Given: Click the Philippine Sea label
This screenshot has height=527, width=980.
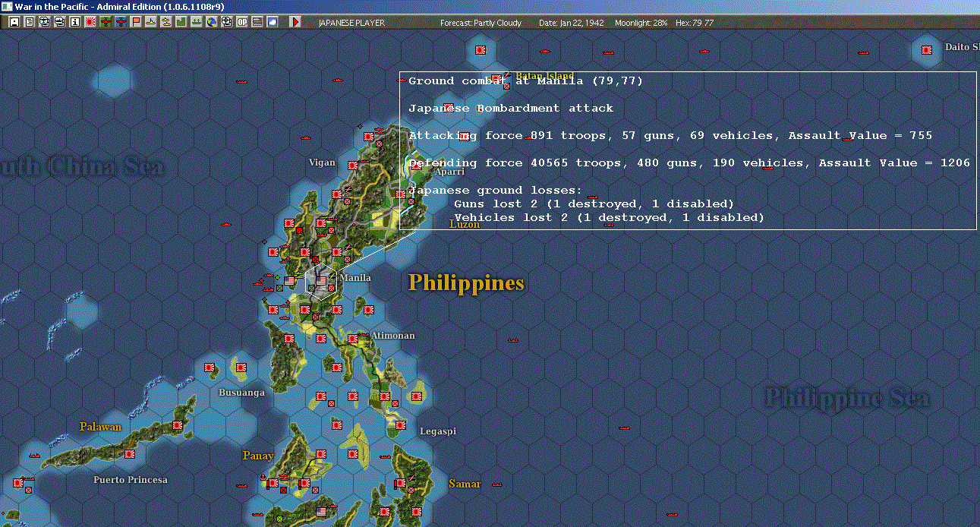Looking at the screenshot, I should pyautogui.click(x=846, y=398).
